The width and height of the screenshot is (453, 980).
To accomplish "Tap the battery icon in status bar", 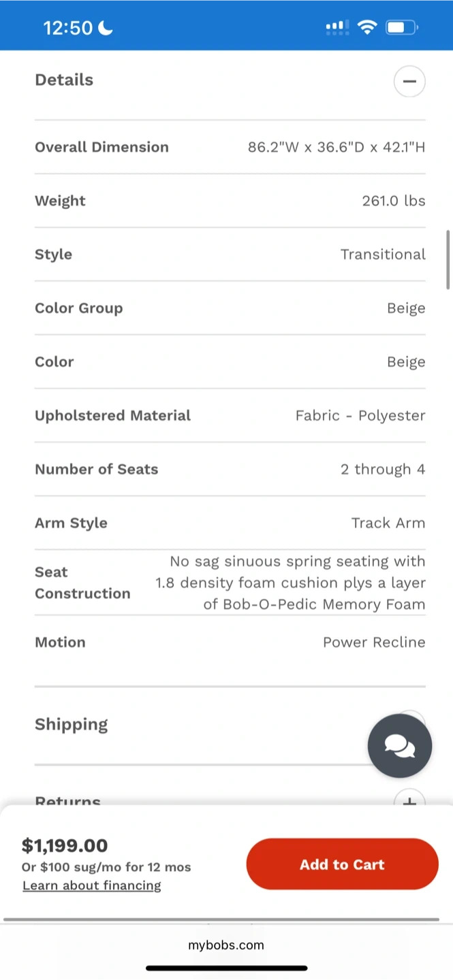I will pyautogui.click(x=401, y=27).
